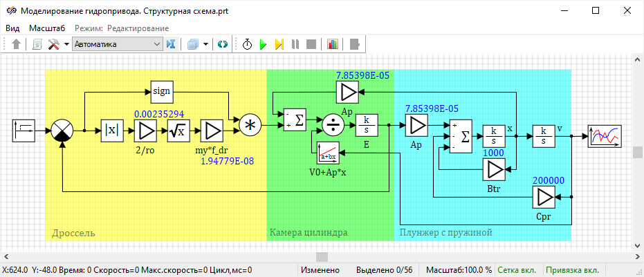Open the colored bar chart icon in toolbar
The height and width of the screenshot is (277, 644).
333,44
